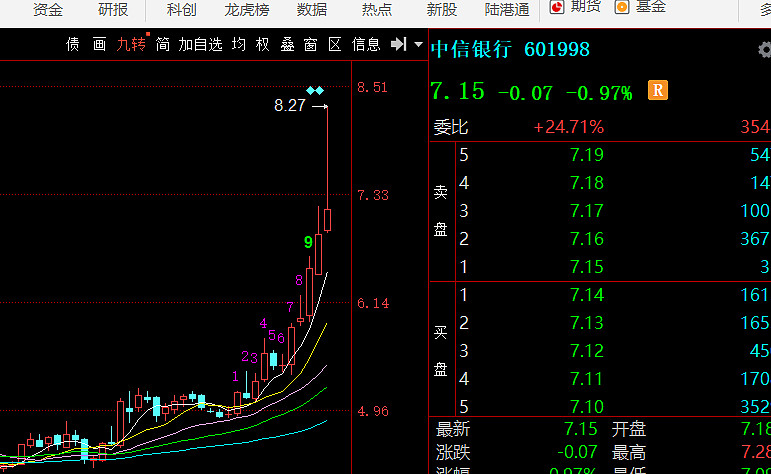
Task: Open the 数据 tab
Action: [x=312, y=9]
